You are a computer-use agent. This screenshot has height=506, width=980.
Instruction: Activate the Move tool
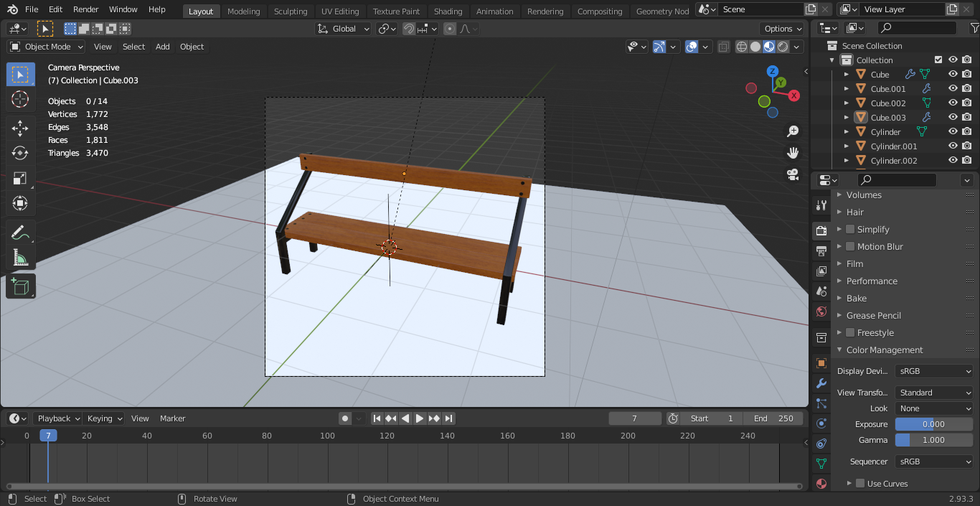coord(20,128)
